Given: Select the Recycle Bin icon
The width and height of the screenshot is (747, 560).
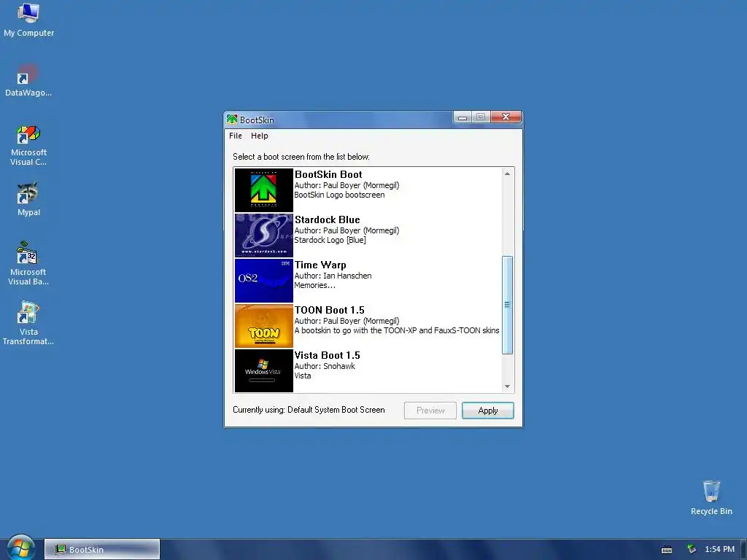Looking at the screenshot, I should [711, 497].
